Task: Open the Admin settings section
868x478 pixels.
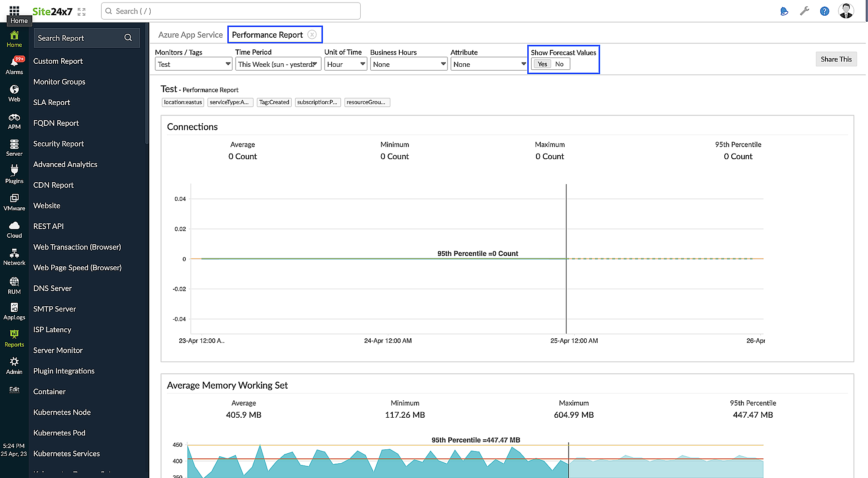Action: [x=14, y=364]
